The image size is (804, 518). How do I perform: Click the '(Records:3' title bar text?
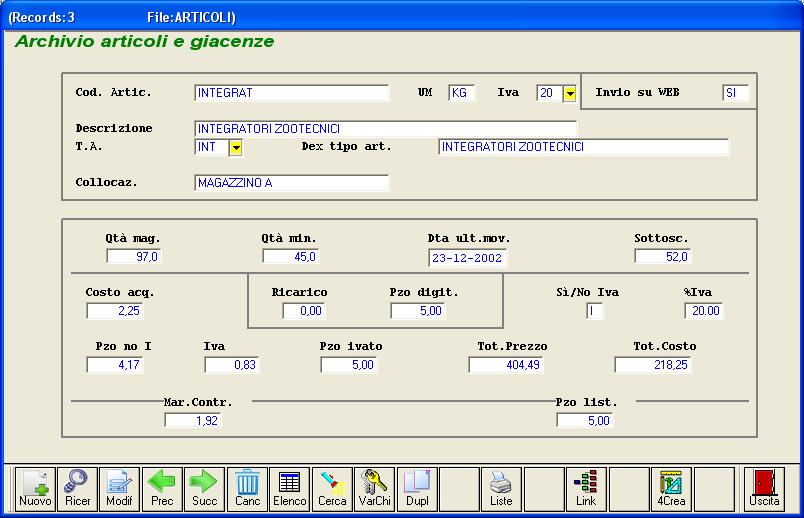point(42,17)
